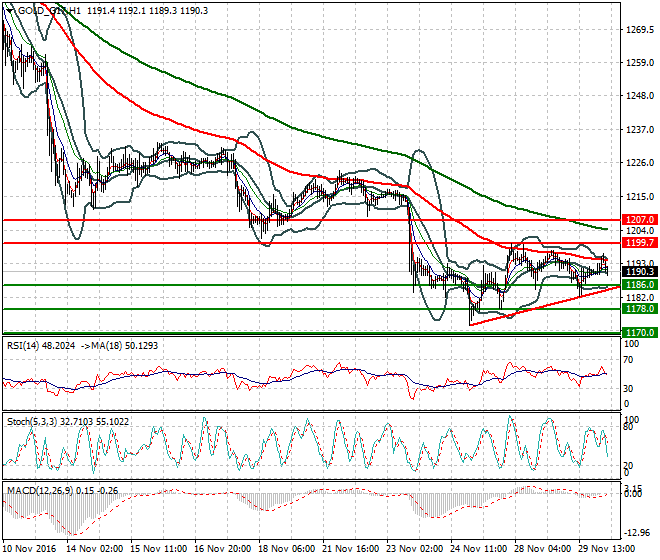This screenshot has height=560, width=660.
Task: Click the 1226.0 price axis value
Action: [x=640, y=163]
